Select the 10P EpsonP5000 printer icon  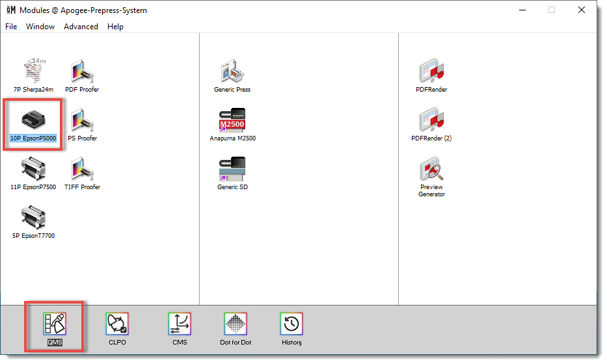click(x=33, y=120)
